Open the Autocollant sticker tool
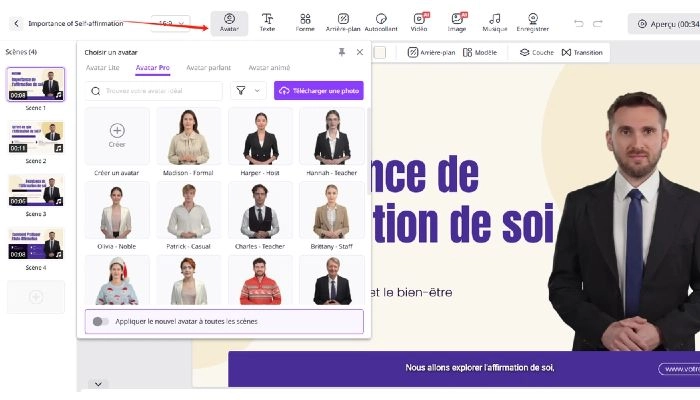Viewport: 700px width, 400px height. pos(381,23)
